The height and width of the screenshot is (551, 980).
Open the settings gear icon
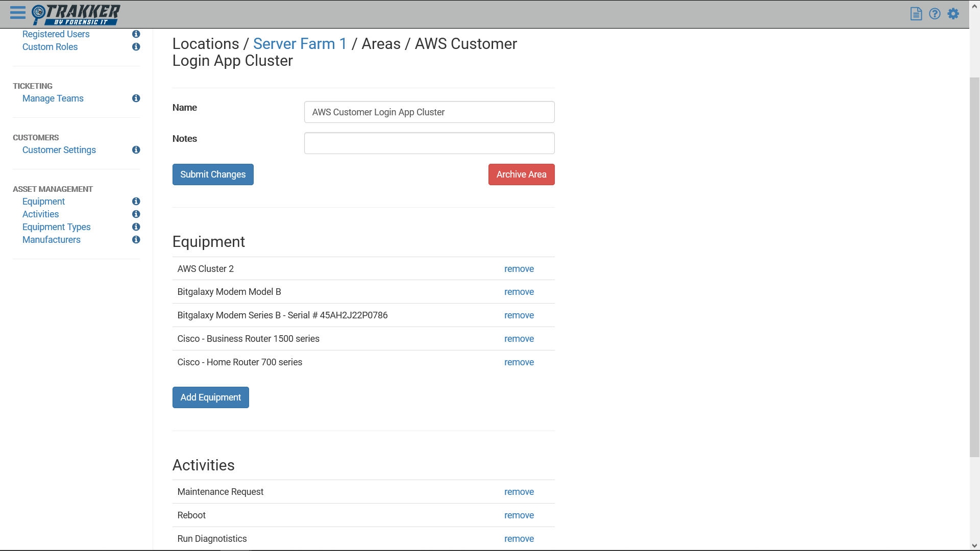pos(953,14)
